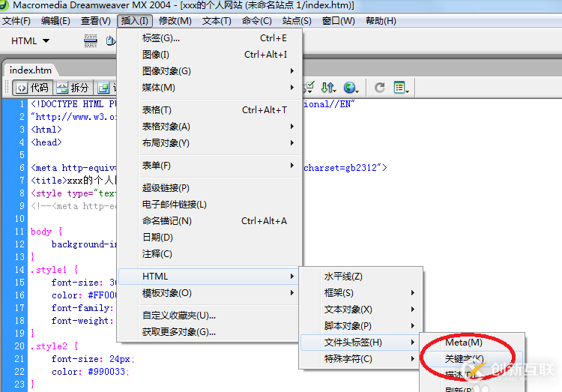Click '.style1 {' code on line 14
Viewport: 562px width, 392px height.
[x=55, y=270]
